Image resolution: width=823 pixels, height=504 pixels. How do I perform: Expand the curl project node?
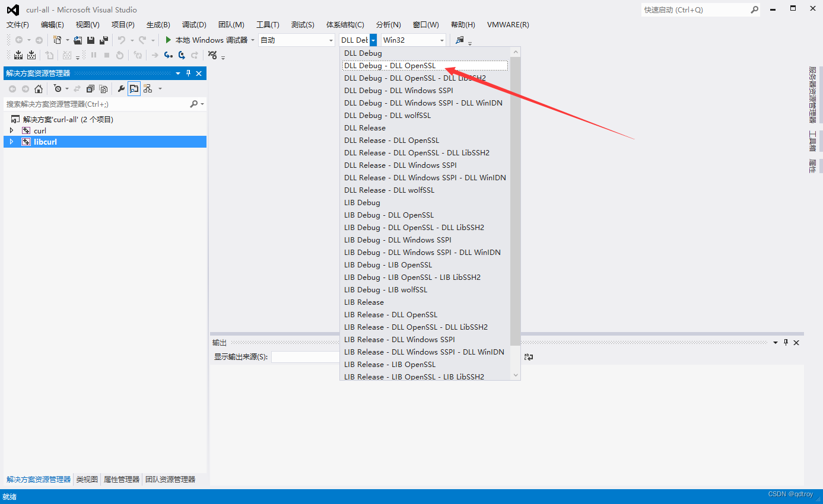coord(11,130)
